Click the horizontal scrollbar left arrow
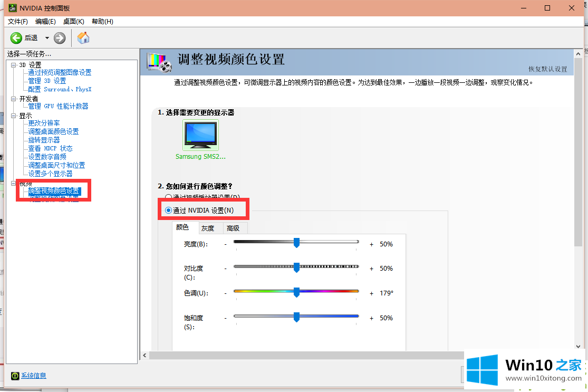The width and height of the screenshot is (588, 392). [144, 355]
